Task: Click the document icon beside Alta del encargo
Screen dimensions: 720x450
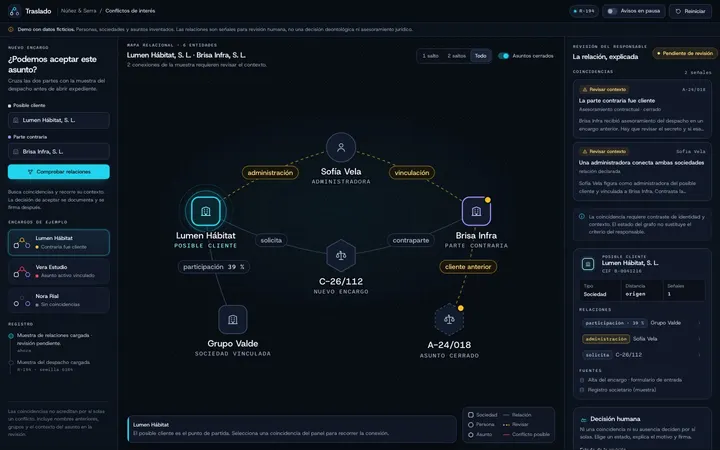Action: [x=582, y=380]
